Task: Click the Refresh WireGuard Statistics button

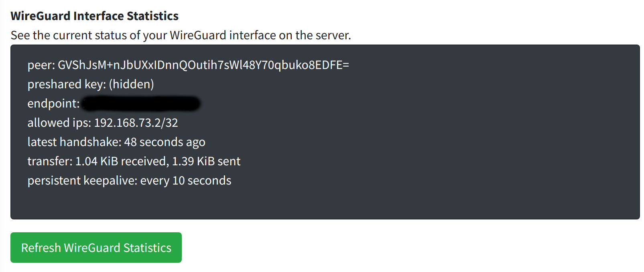Action: point(95,248)
